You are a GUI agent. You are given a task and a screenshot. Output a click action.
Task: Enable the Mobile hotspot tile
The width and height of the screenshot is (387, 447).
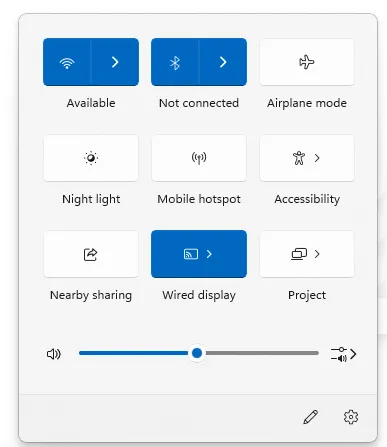click(x=199, y=158)
